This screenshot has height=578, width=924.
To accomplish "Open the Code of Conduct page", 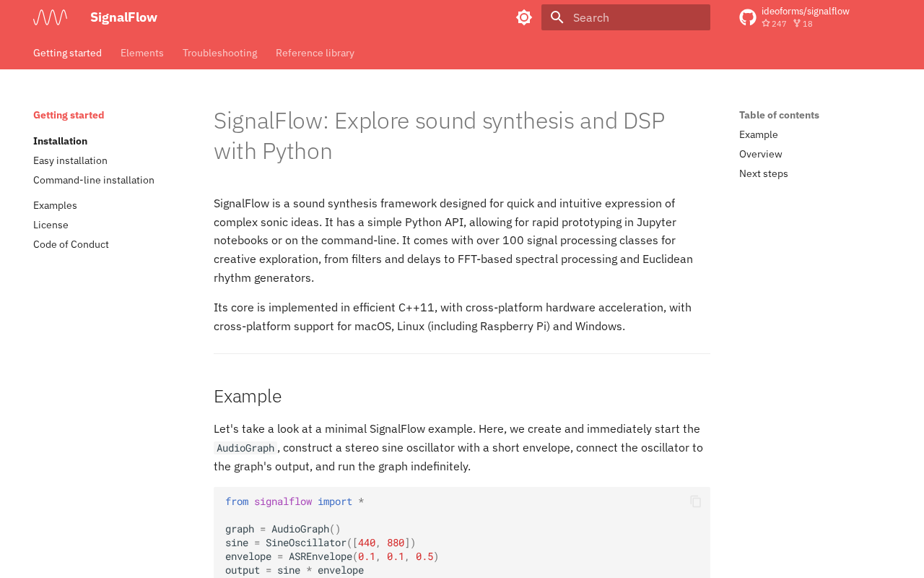I will (x=71, y=244).
